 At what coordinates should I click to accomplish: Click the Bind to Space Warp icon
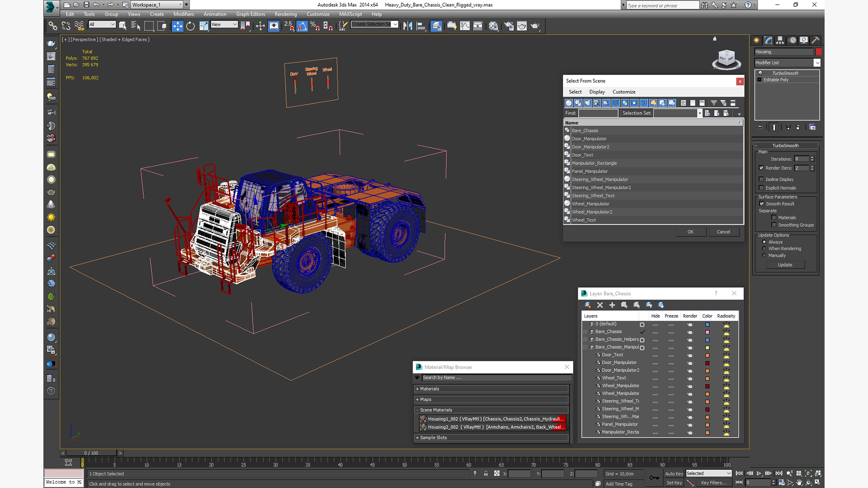coord(79,26)
